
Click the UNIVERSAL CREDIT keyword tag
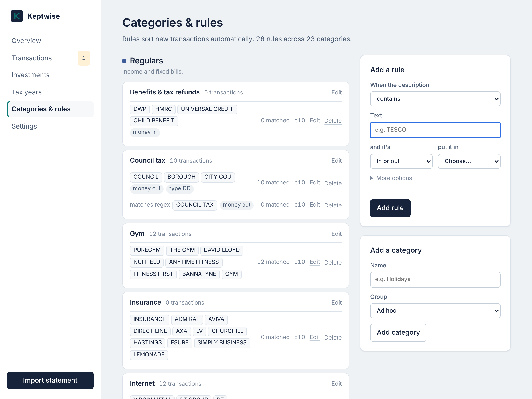207,109
